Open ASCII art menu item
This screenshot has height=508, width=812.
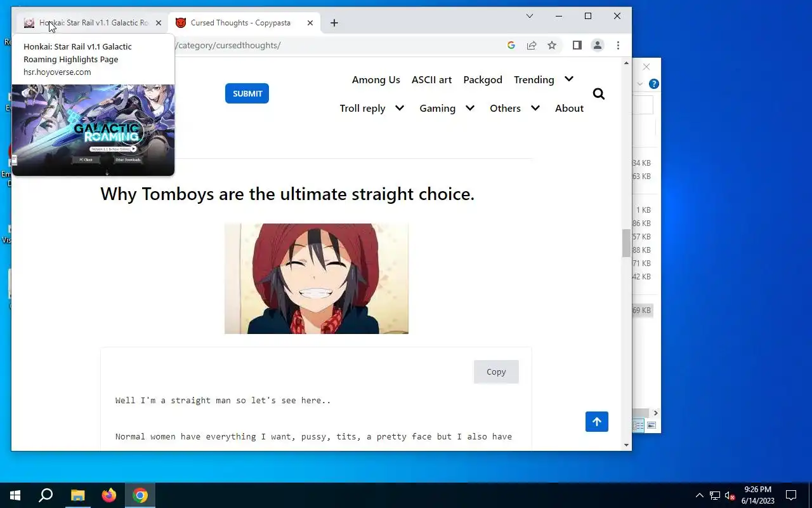[431, 79]
